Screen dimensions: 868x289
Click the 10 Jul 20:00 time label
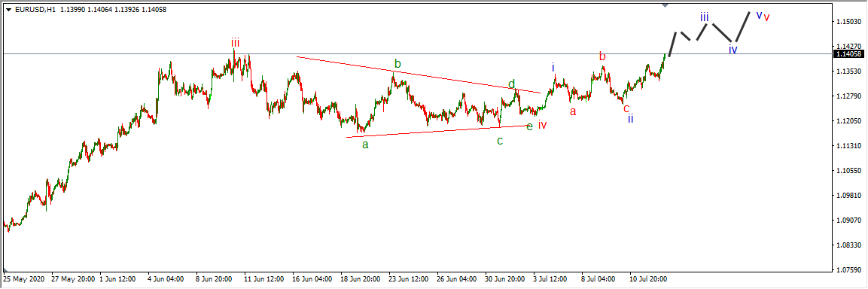[647, 279]
